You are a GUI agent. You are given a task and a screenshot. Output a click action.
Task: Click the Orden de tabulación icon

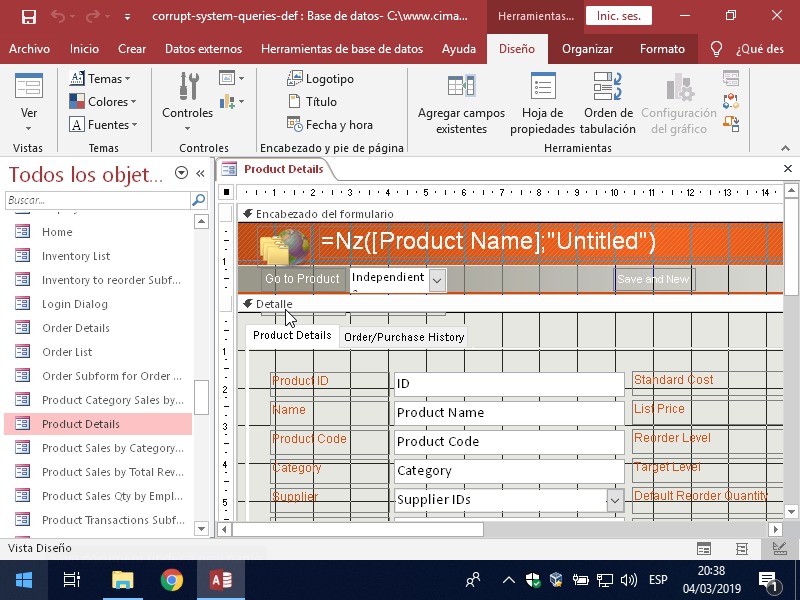click(608, 87)
